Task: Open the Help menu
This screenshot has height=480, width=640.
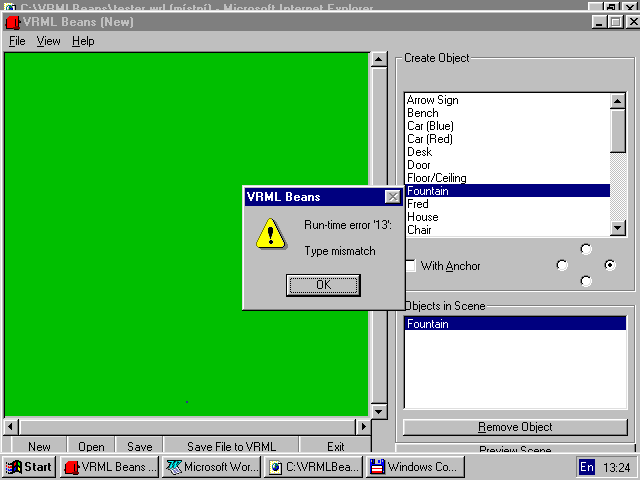Action: (x=83, y=41)
